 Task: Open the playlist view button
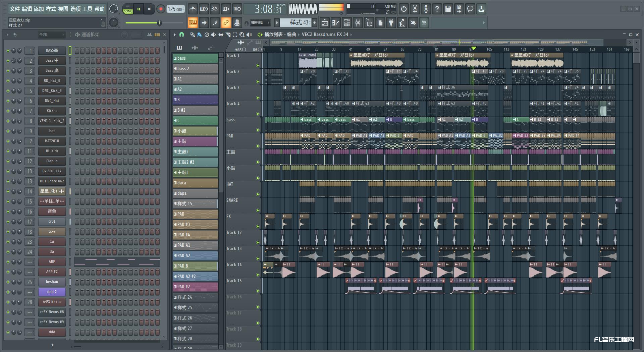[x=324, y=23]
